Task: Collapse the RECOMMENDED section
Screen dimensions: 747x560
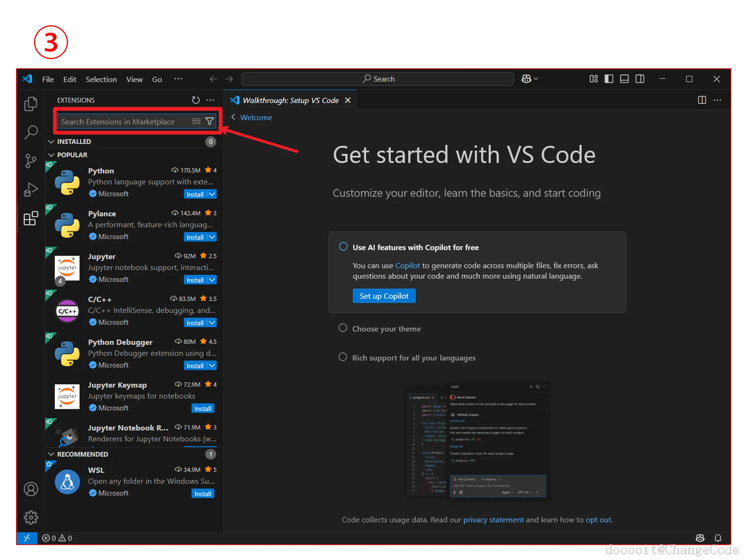Action: [82, 454]
